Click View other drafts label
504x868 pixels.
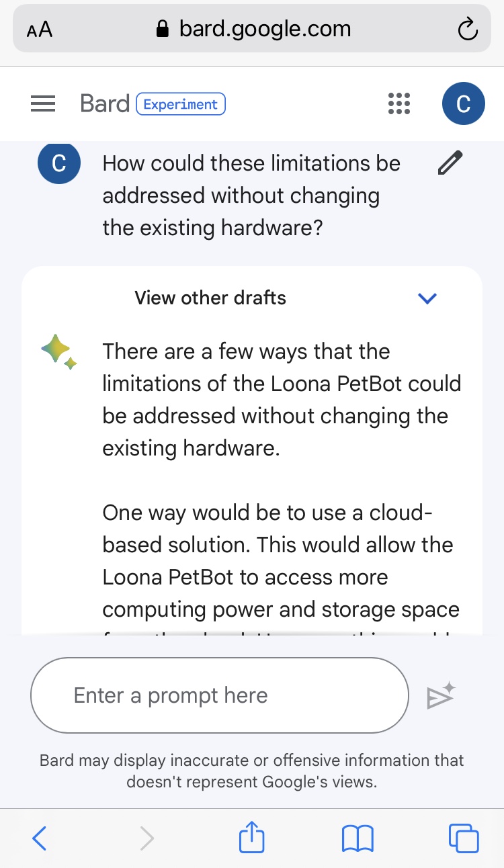coord(210,298)
